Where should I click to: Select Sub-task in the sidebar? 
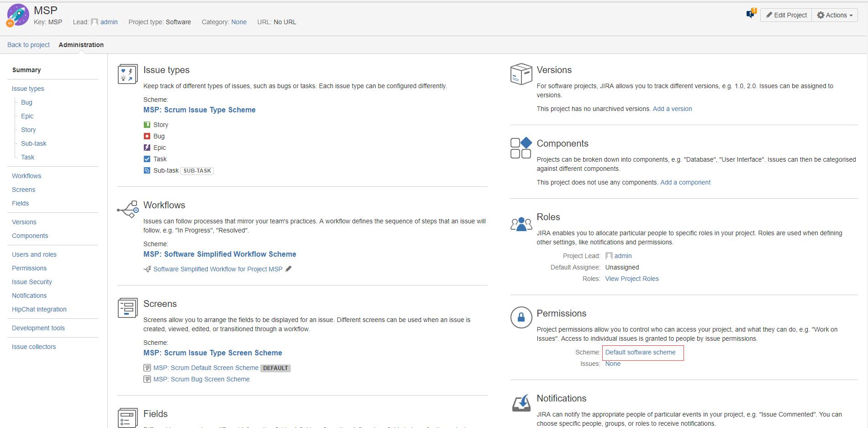(34, 143)
